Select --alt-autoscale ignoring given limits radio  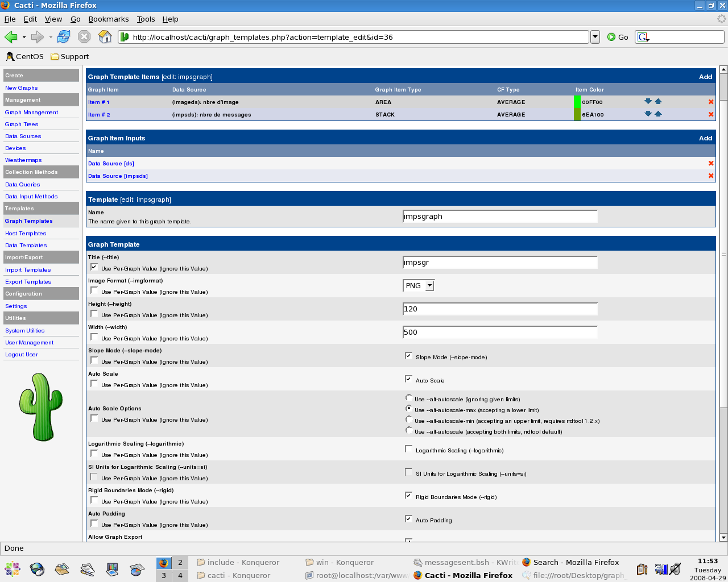click(408, 398)
